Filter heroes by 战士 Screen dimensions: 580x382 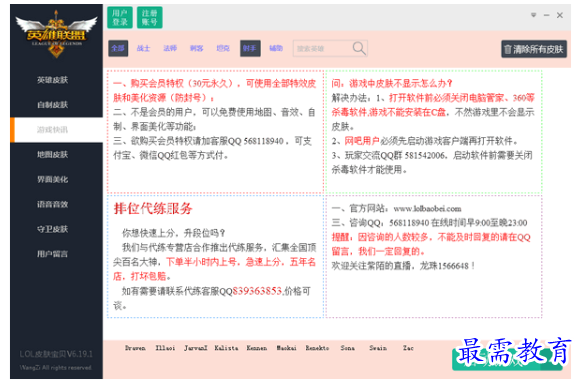point(144,48)
